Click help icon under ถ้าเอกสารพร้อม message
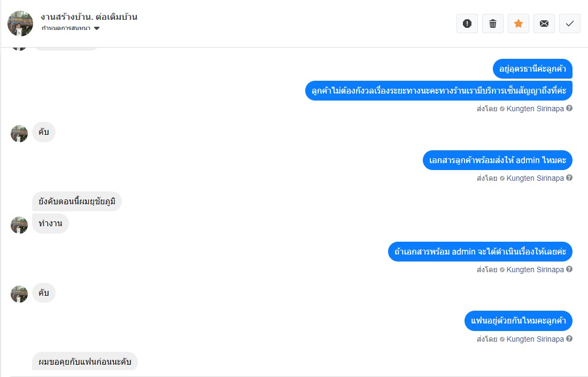 point(569,270)
